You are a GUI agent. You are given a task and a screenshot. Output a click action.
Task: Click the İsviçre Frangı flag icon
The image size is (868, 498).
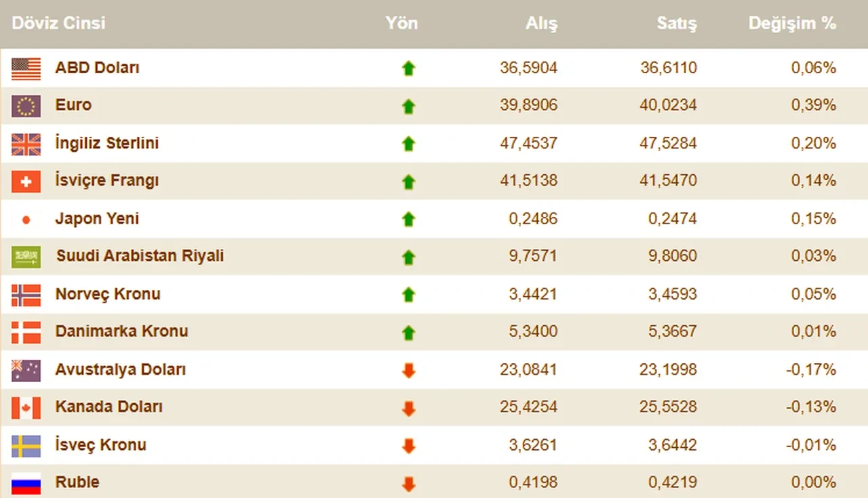26,182
